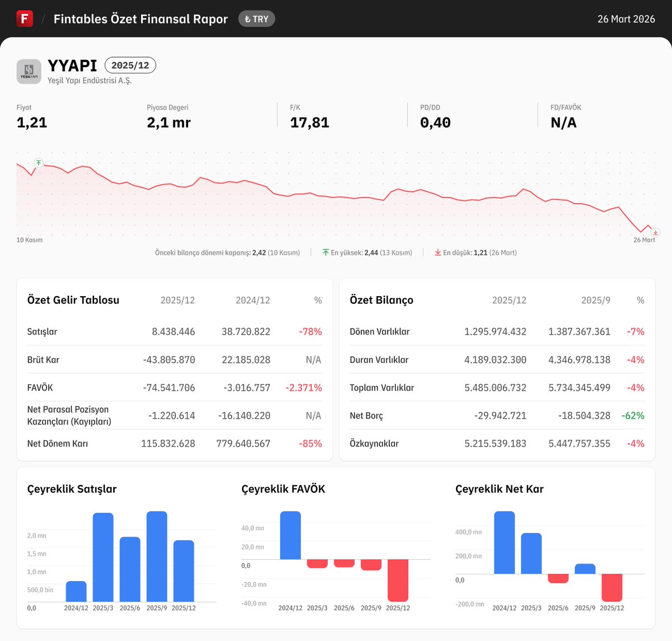Click the 2025/3 bar in Çeyreklik Net Kar
672x641 pixels.
point(531,553)
